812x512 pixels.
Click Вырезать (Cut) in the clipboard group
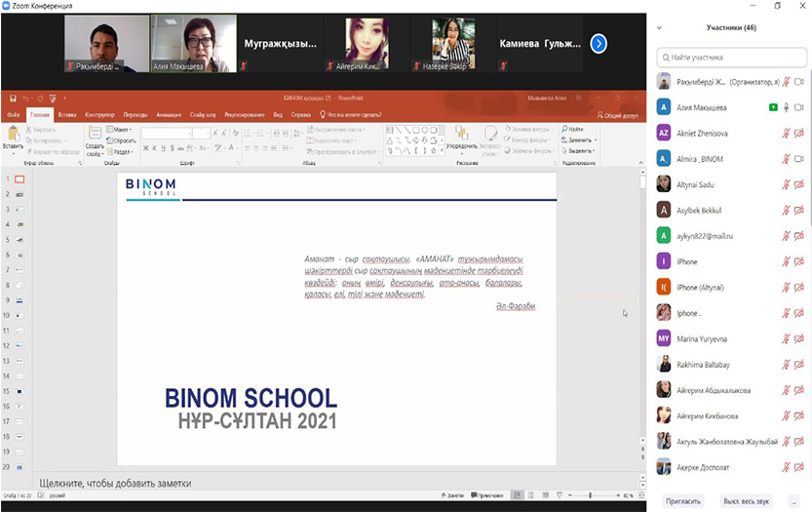[41, 130]
